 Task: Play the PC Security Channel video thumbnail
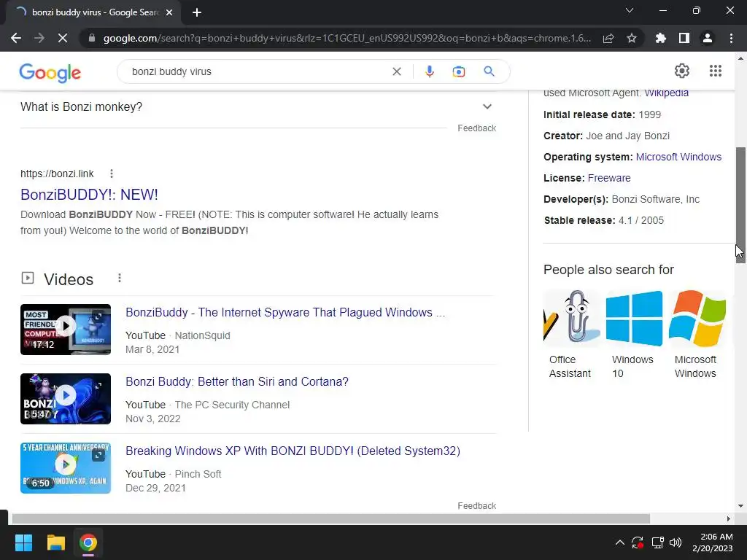66,399
